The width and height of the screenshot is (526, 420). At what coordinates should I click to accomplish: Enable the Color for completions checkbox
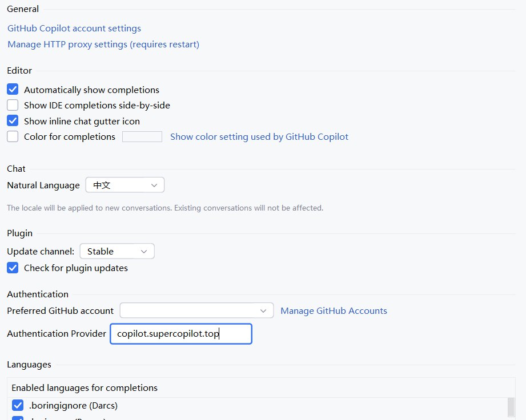13,136
